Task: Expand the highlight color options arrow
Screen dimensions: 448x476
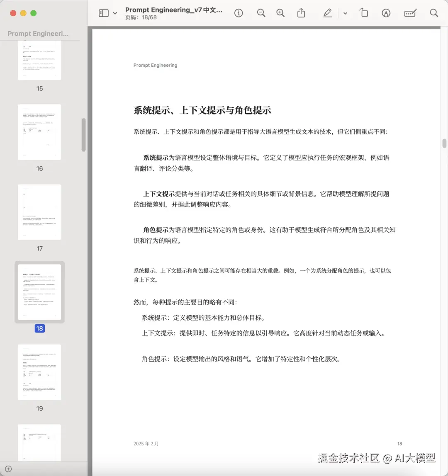Action: 346,13
